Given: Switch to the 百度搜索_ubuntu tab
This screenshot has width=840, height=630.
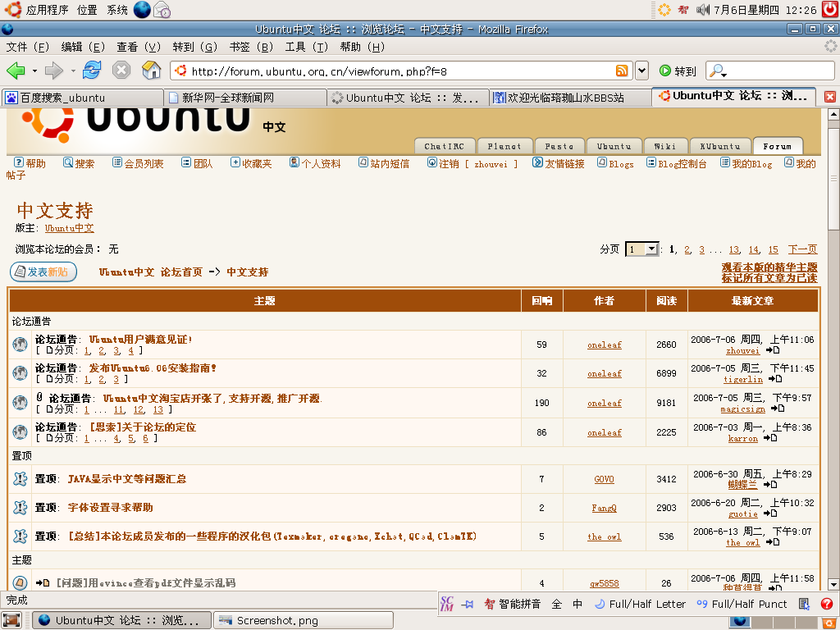Looking at the screenshot, I should 83,98.
